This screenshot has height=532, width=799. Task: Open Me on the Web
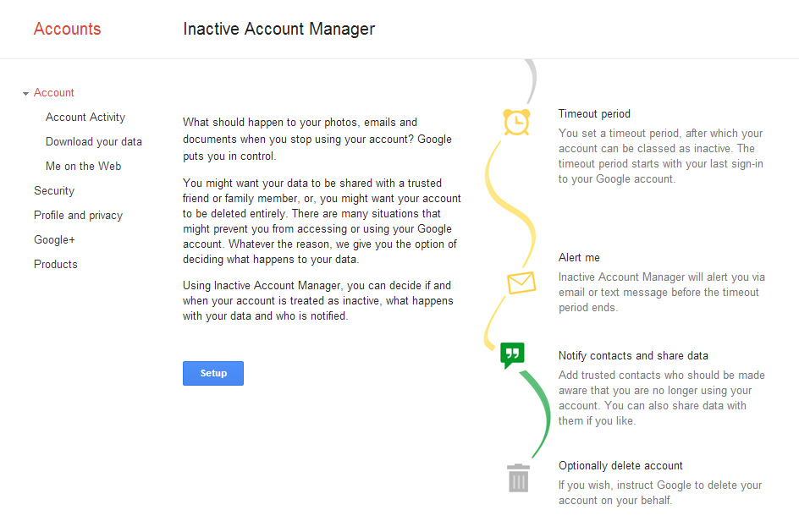click(x=83, y=167)
